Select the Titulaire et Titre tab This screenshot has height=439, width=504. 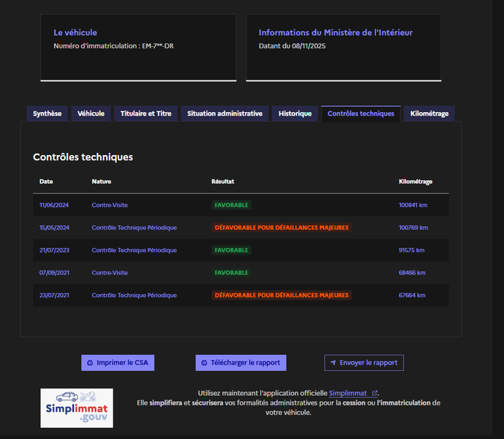(x=146, y=113)
